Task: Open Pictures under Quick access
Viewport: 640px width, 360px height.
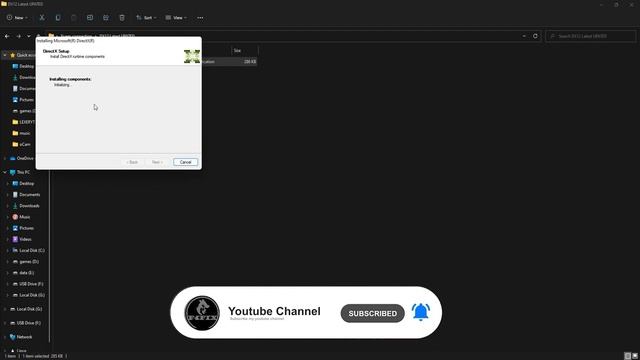Action: pyautogui.click(x=23, y=100)
